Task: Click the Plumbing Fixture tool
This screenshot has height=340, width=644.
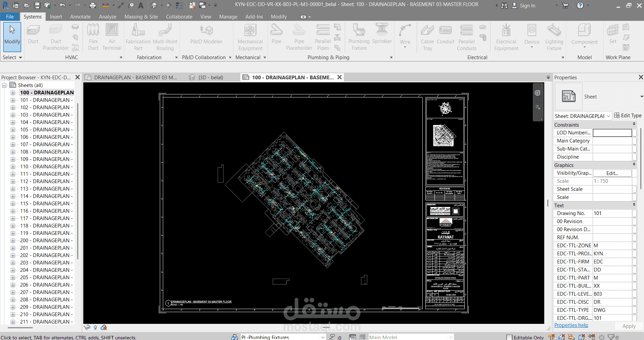Action: pyautogui.click(x=359, y=37)
